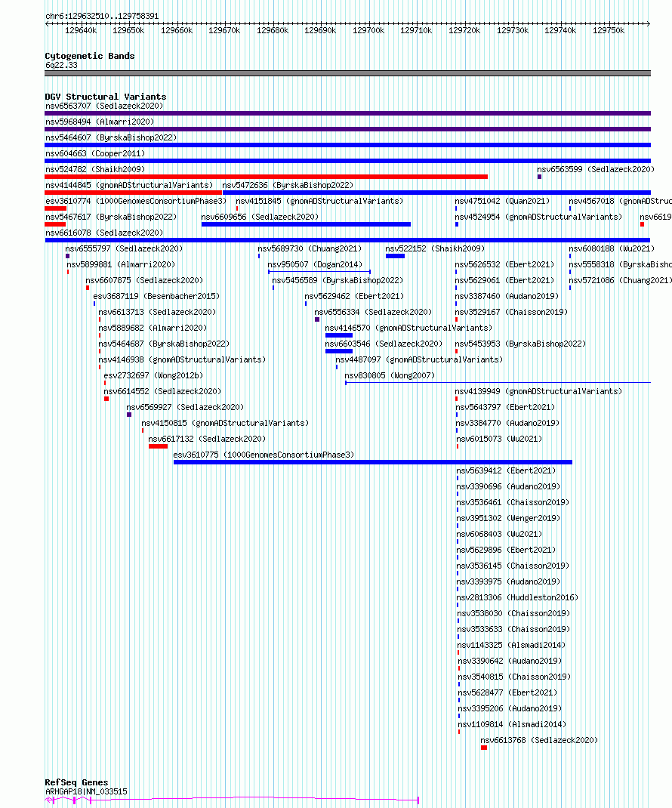Click the nsv5639412 (Ebert2021) label
Viewport: 672px width, 808px height.
coord(506,470)
